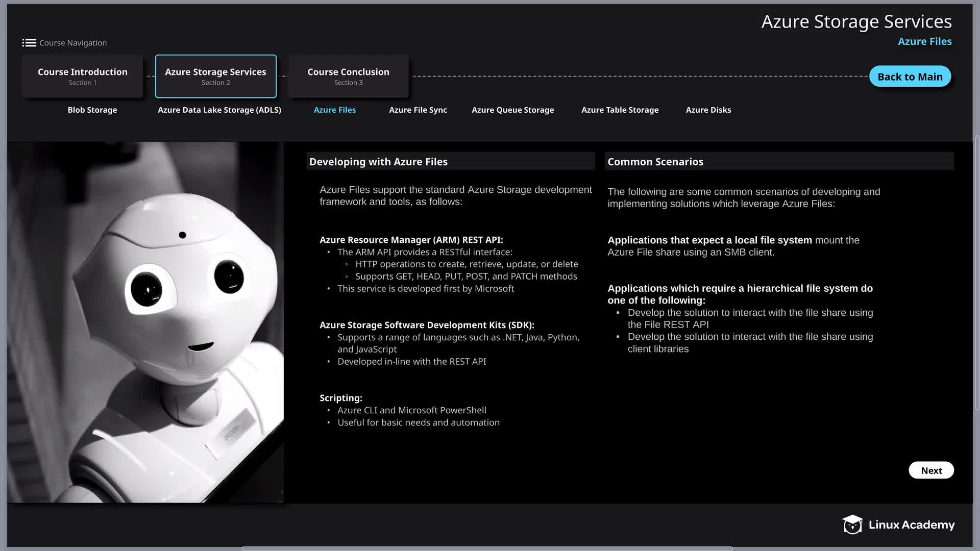Open the Course Introduction section
Screen dimensions: 980x551
point(83,77)
